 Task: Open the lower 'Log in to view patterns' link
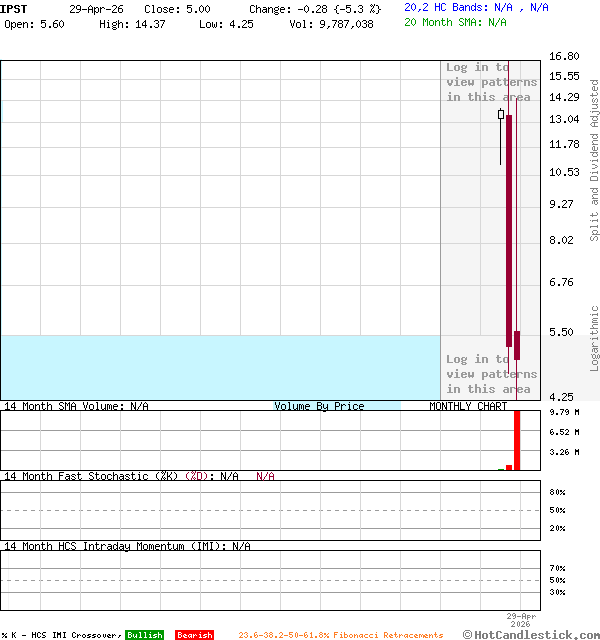pos(491,374)
